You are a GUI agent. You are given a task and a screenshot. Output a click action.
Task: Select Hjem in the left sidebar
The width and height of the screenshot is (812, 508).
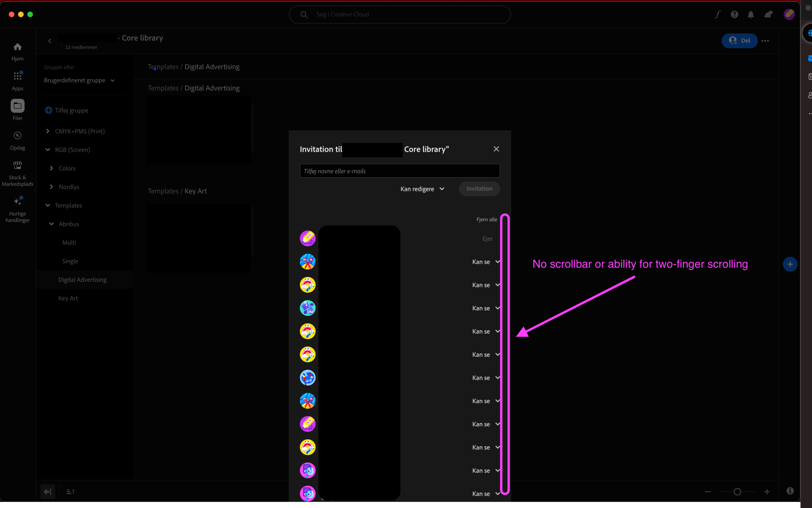click(17, 50)
